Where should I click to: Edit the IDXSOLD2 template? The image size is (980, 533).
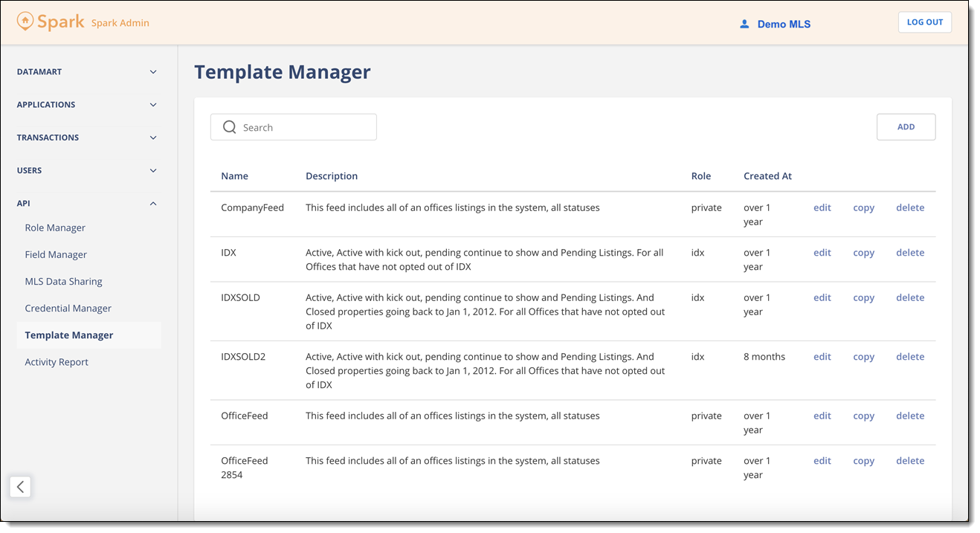(822, 357)
